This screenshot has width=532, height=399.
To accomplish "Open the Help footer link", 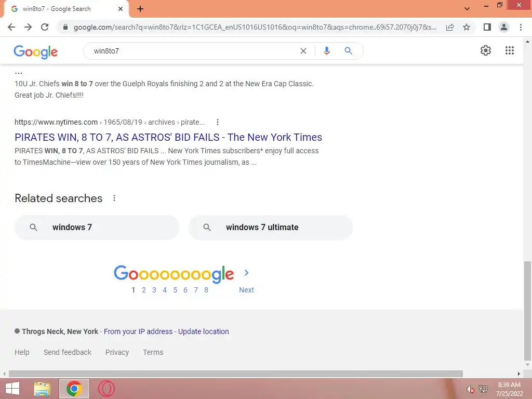I will click(22, 352).
